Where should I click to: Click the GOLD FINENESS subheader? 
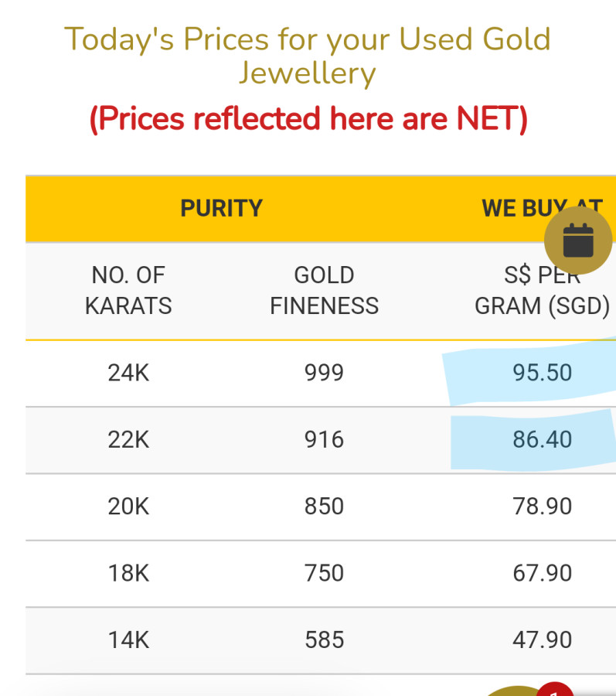point(324,290)
